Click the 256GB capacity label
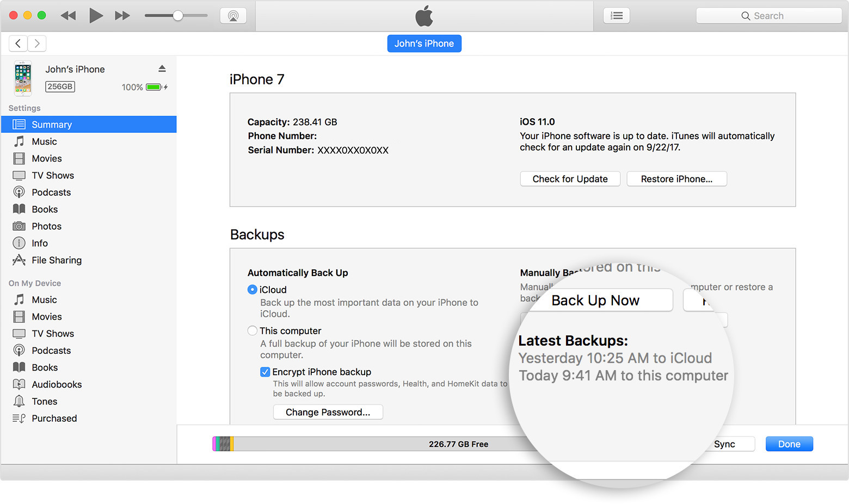 tap(60, 87)
